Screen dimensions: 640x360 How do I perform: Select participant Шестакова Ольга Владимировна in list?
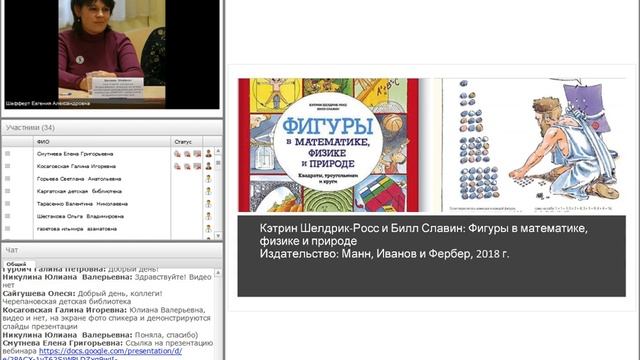point(80,216)
